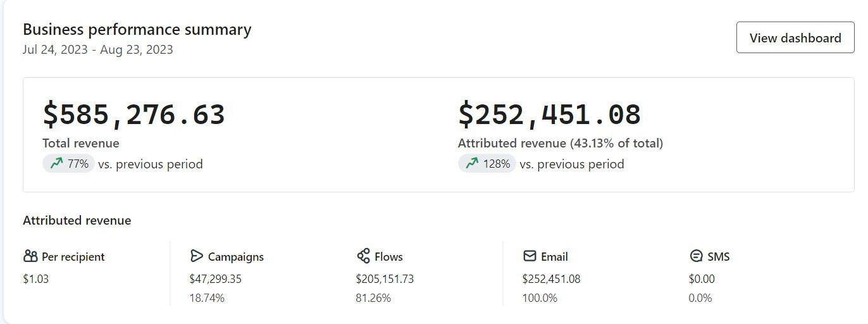The image size is (868, 324).
Task: Click the 128% change badge
Action: (487, 164)
